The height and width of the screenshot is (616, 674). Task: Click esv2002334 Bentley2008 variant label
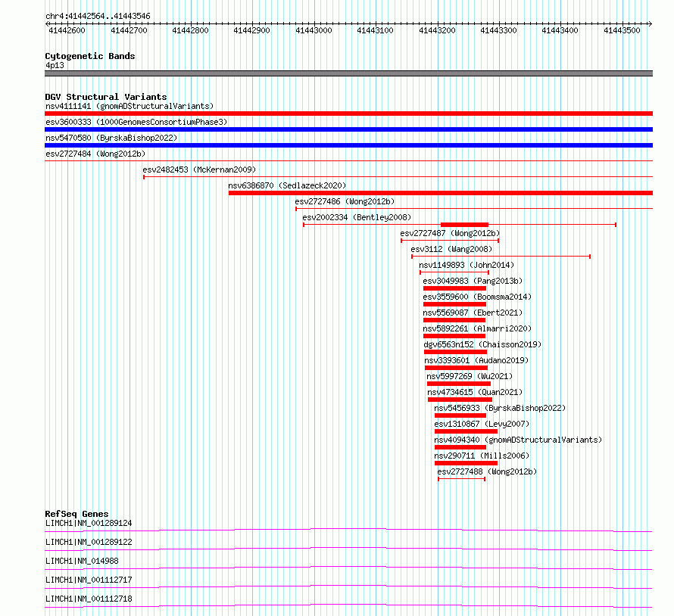[x=357, y=217]
